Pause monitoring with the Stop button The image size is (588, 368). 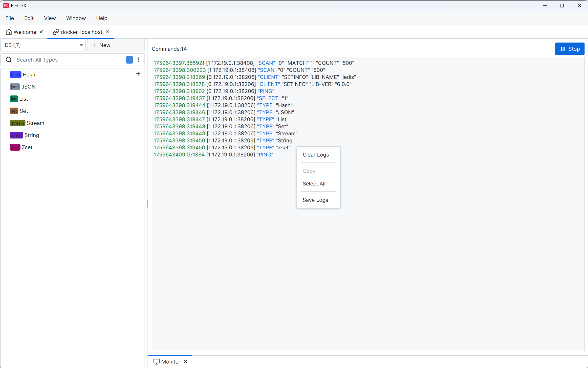pyautogui.click(x=569, y=49)
